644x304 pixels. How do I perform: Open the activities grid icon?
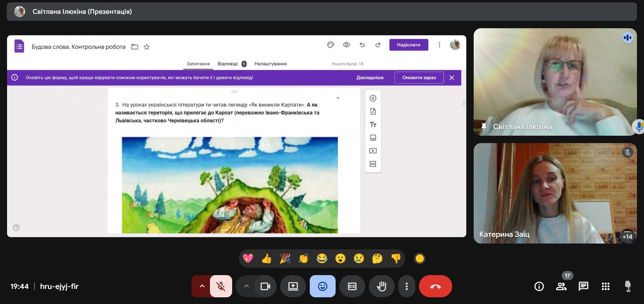point(605,286)
